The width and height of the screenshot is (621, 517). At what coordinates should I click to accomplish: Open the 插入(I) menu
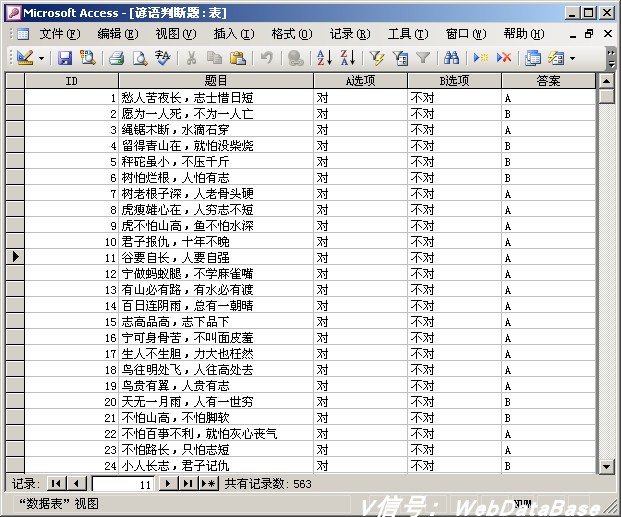[234, 34]
